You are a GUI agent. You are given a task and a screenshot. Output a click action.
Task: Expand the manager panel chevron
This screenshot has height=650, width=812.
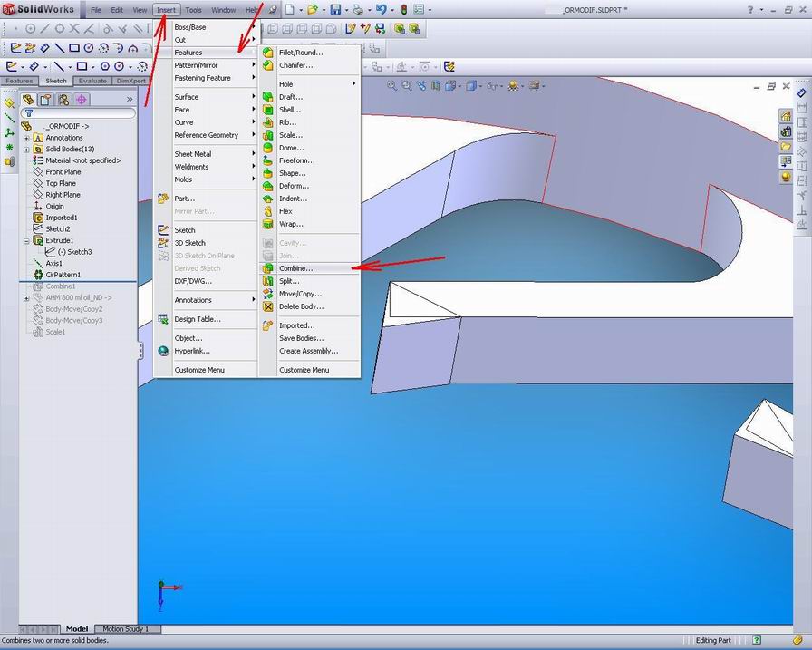[x=130, y=100]
